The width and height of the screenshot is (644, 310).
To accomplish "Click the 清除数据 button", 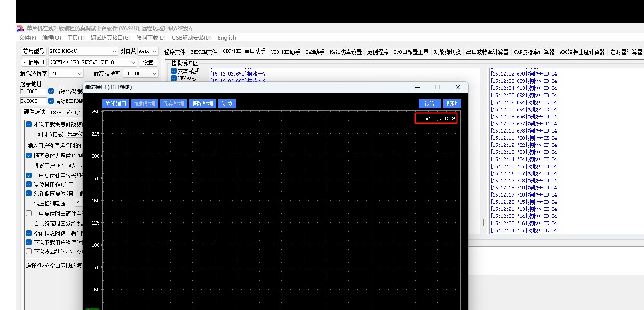I will tap(202, 104).
